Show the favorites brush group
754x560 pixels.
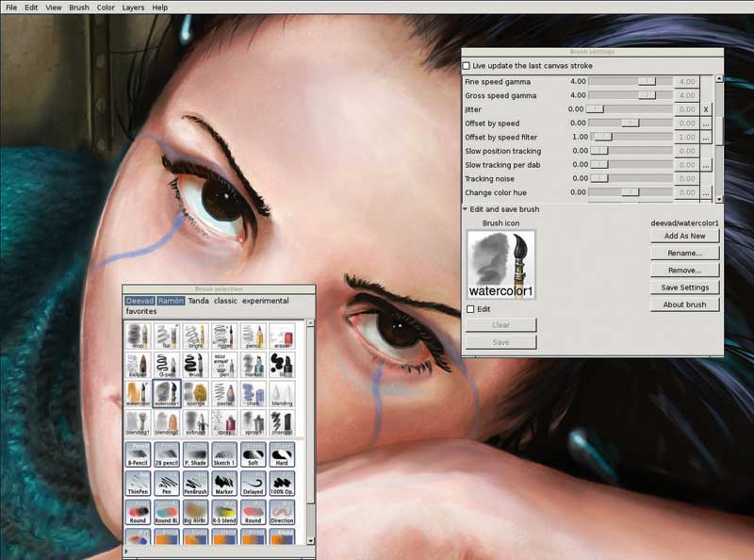141,311
